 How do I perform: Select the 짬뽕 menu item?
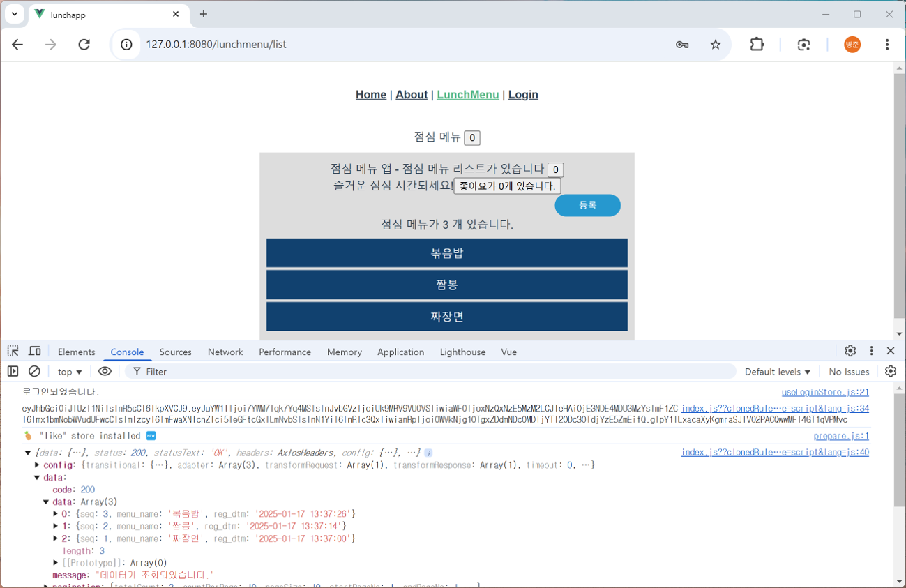click(x=447, y=285)
